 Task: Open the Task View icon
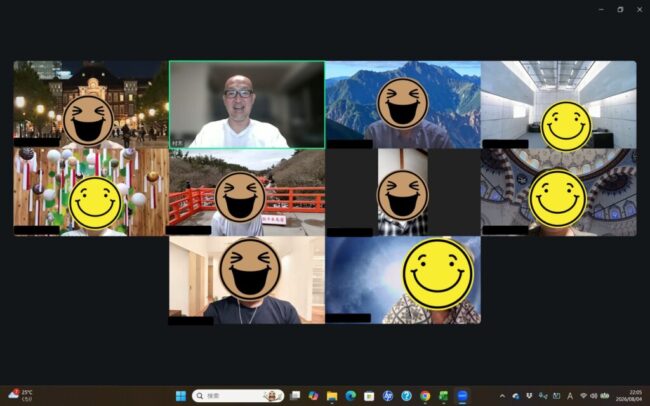pyautogui.click(x=295, y=396)
